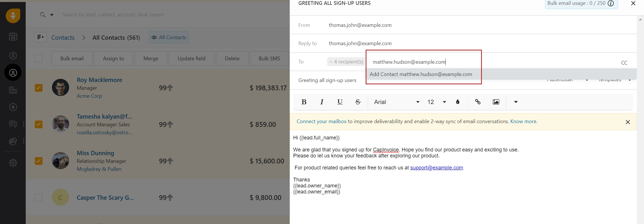
Task: Open conversations chat icon in sidebar
Action: (13, 124)
